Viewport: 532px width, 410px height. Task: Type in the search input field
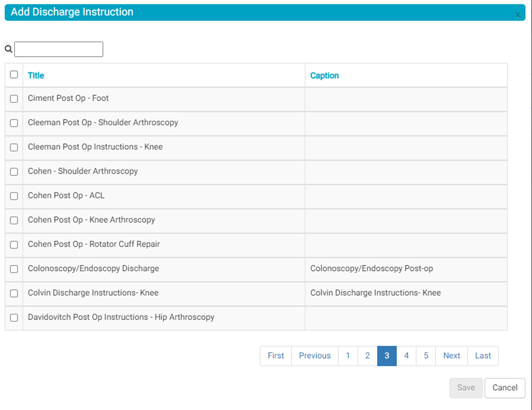click(58, 49)
